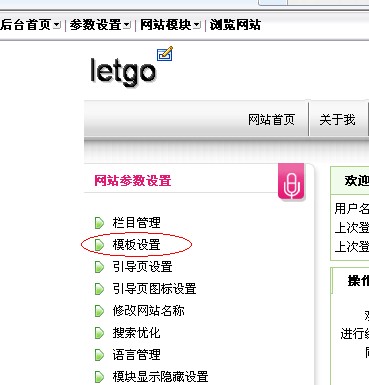Expand the 网站模块 dropdown arrow
The height and width of the screenshot is (385, 369).
[x=197, y=25]
